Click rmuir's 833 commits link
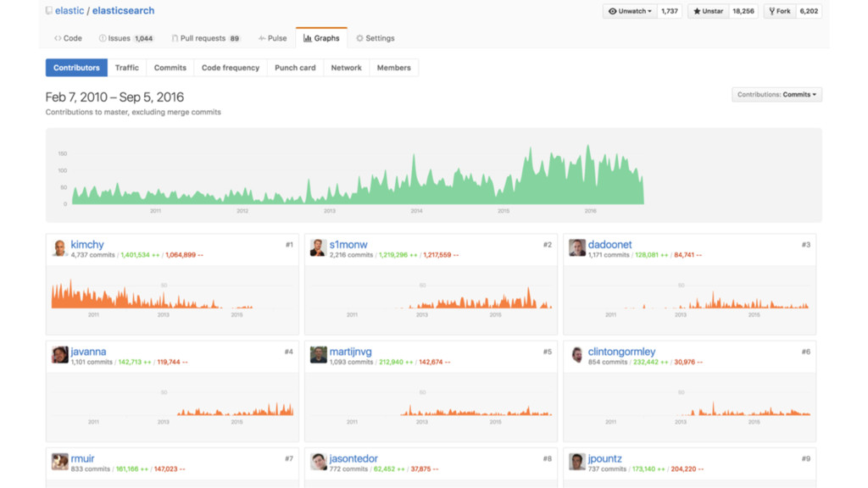The width and height of the screenshot is (868, 488). tap(90, 469)
